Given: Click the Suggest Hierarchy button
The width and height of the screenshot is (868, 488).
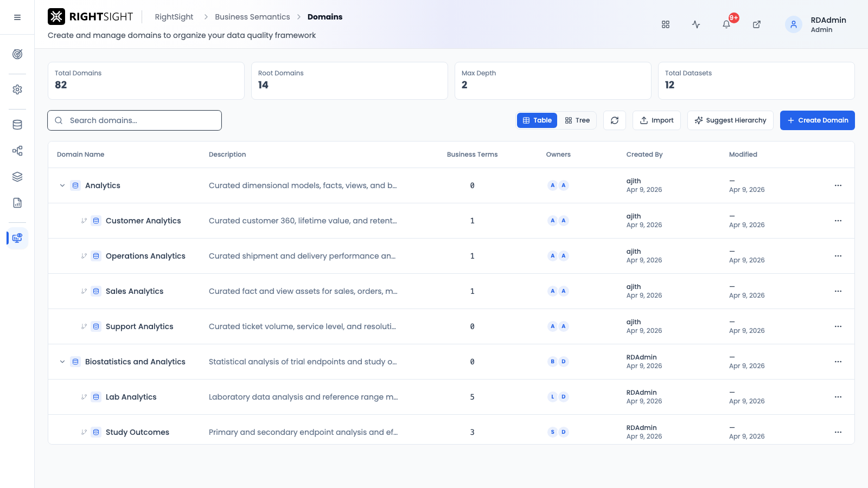Looking at the screenshot, I should point(731,120).
